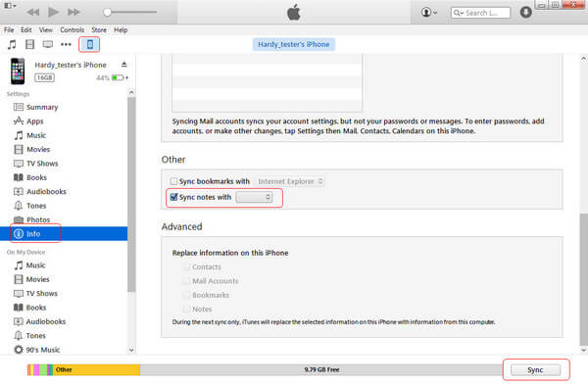Click sidebar scroll down arrow
This screenshot has width=588, height=385.
coord(131,350)
